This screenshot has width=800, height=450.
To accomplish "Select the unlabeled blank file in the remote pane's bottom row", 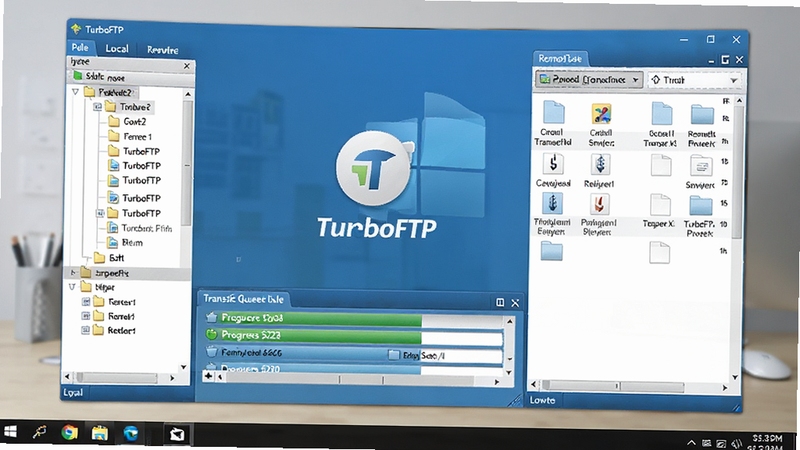I will 659,253.
